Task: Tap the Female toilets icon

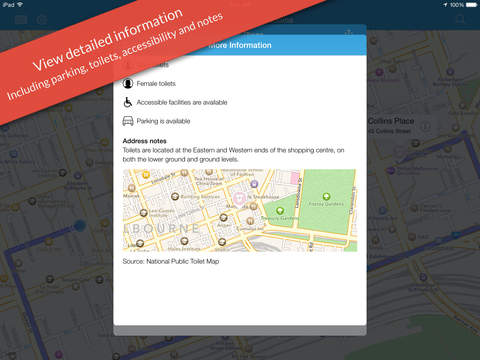Action: coord(128,83)
